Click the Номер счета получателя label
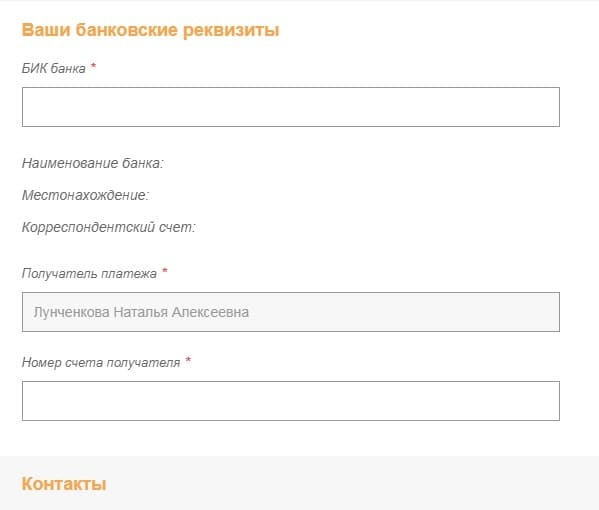 coord(100,363)
